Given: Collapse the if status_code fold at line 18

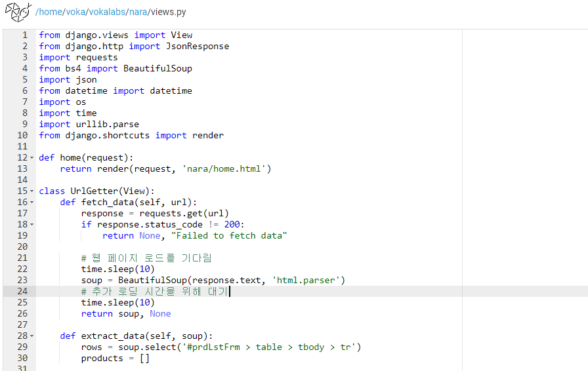Looking at the screenshot, I should point(32,224).
